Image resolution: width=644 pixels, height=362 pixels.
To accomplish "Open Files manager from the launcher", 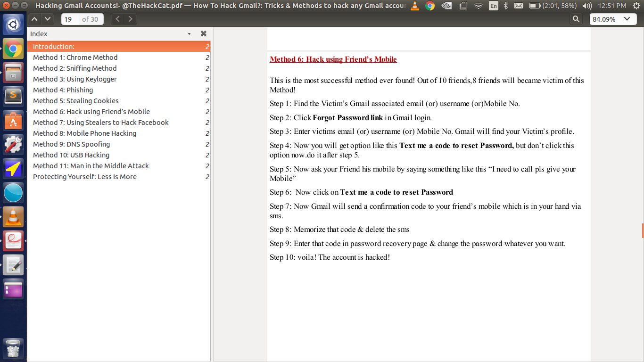I will pos(13,73).
